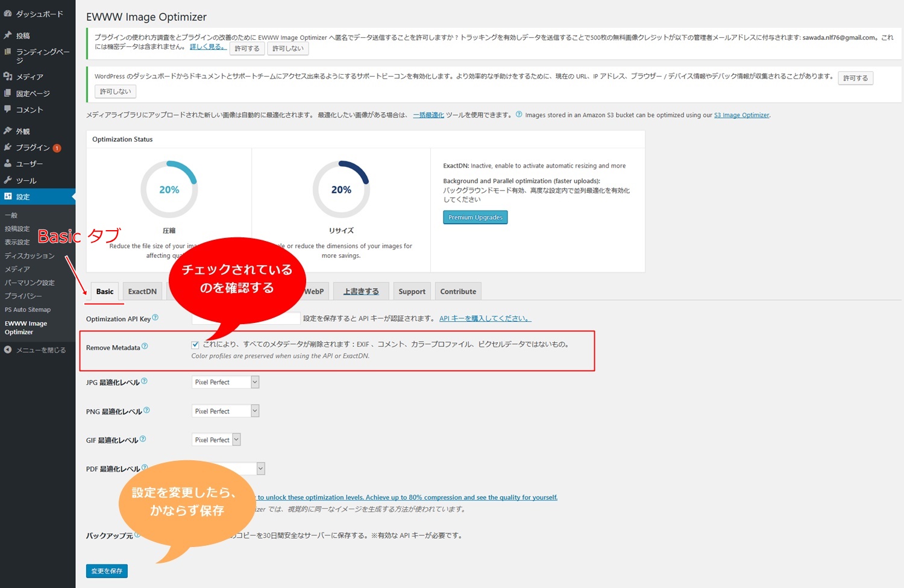Switch to the Support tab
The width and height of the screenshot is (904, 588).
coord(412,291)
